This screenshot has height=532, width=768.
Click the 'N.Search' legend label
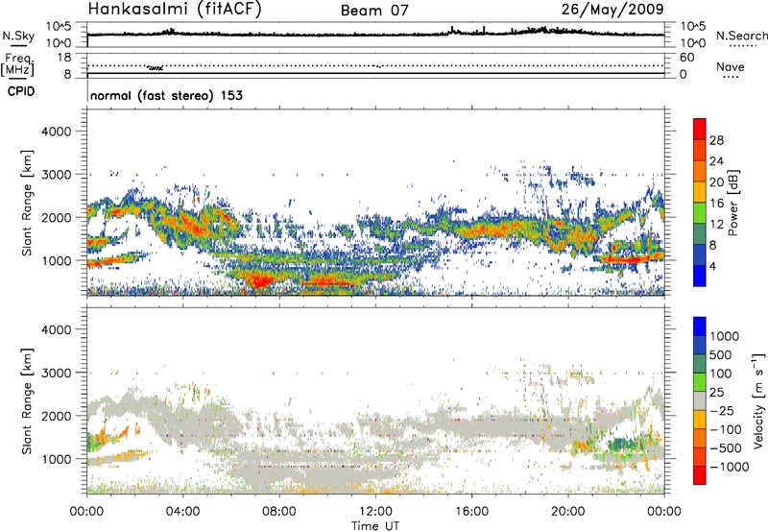tap(741, 36)
